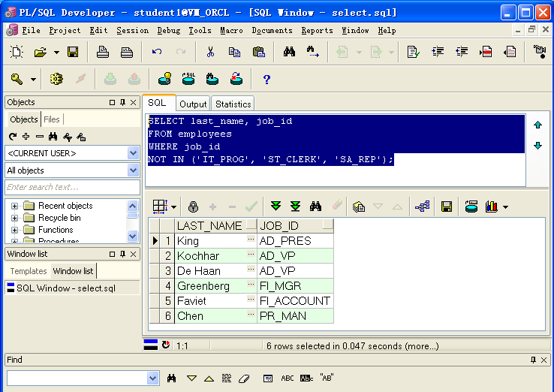Switch to the Statistics tab

233,104
